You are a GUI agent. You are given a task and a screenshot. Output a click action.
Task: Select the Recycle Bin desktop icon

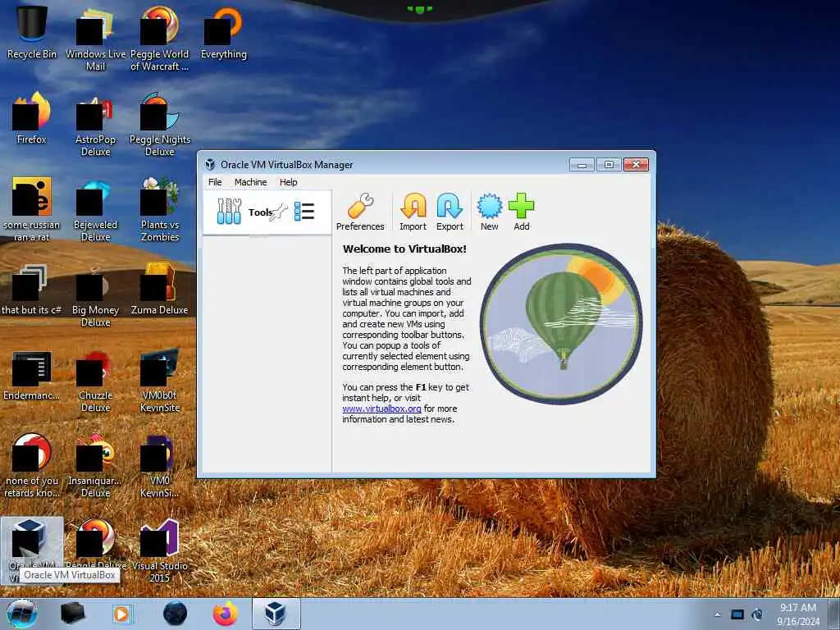(x=32, y=32)
